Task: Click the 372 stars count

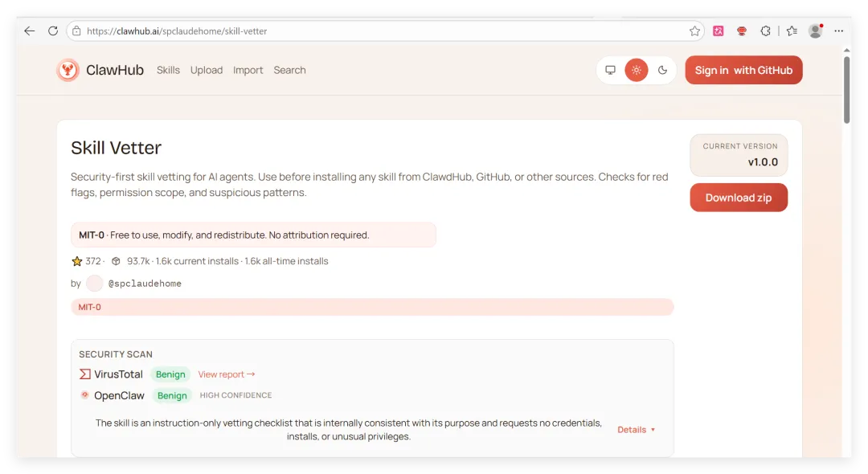Action: [93, 261]
